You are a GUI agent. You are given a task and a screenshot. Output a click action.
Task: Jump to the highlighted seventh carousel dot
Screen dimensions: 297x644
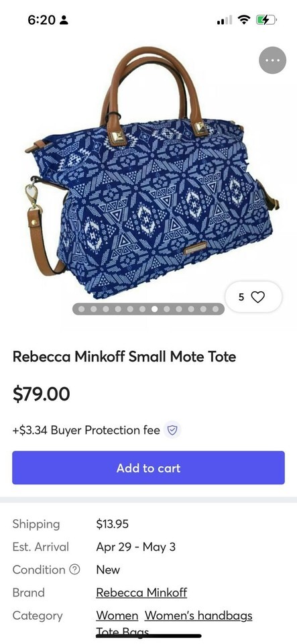(155, 309)
